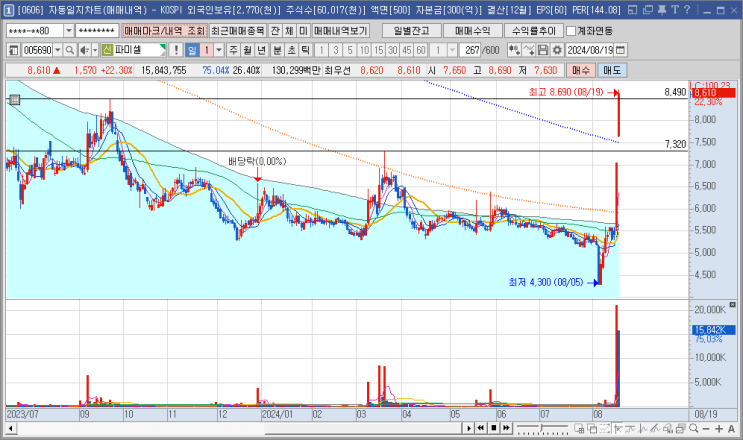Open the chart type candle icon
Screen dimensions: 743x440
tap(514, 50)
